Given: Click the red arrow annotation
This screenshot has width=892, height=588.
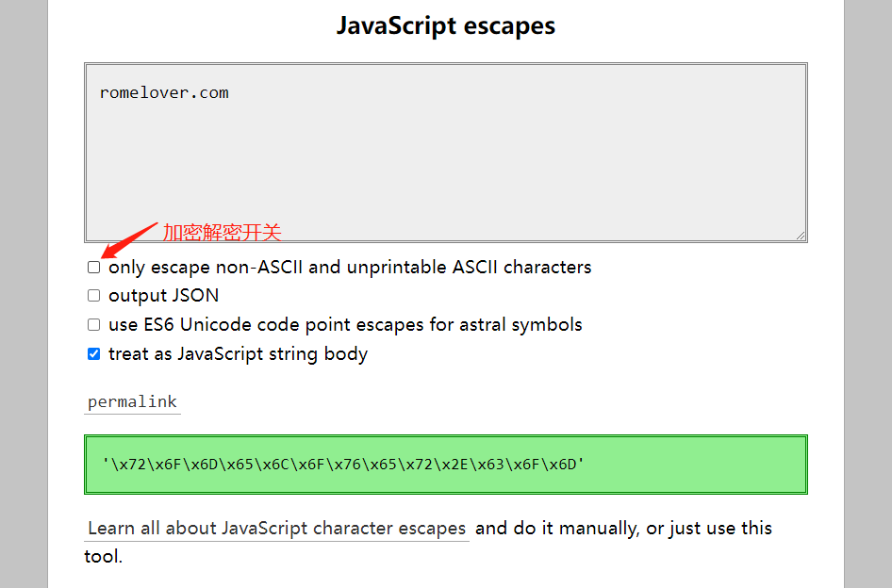Looking at the screenshot, I should tap(127, 239).
